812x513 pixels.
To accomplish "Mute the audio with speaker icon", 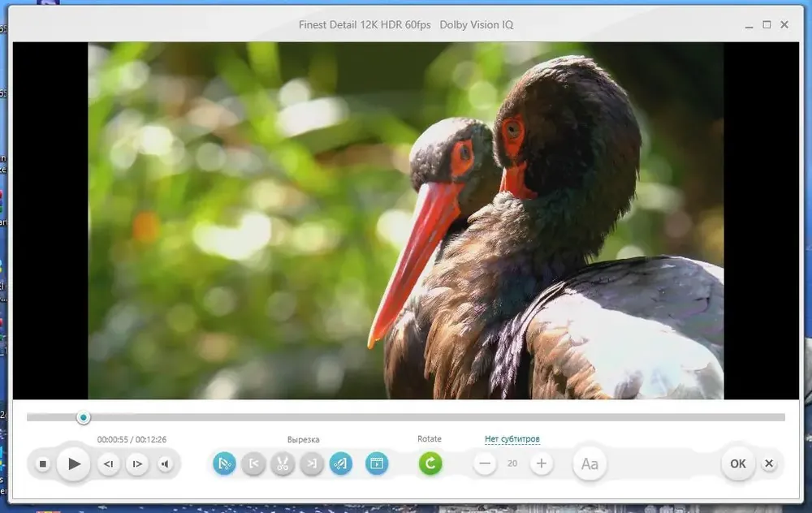I will point(166,464).
